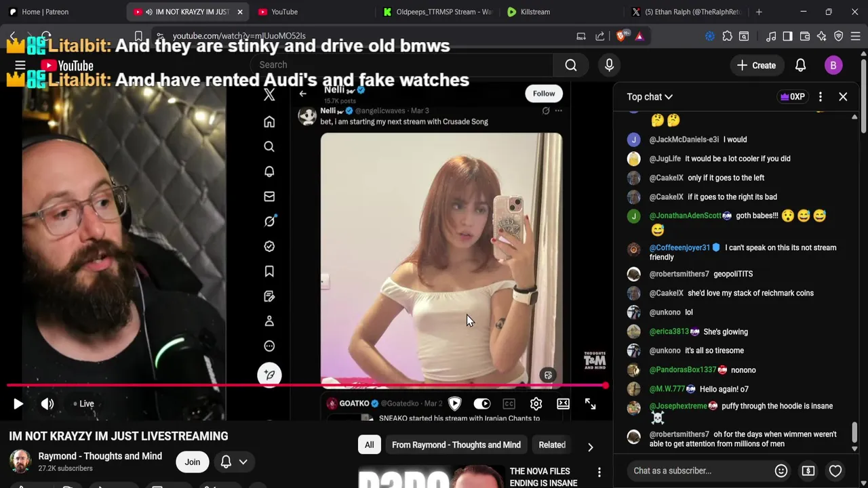This screenshot has height=488, width=868.
Task: Open player settings gear icon
Action: pyautogui.click(x=536, y=404)
